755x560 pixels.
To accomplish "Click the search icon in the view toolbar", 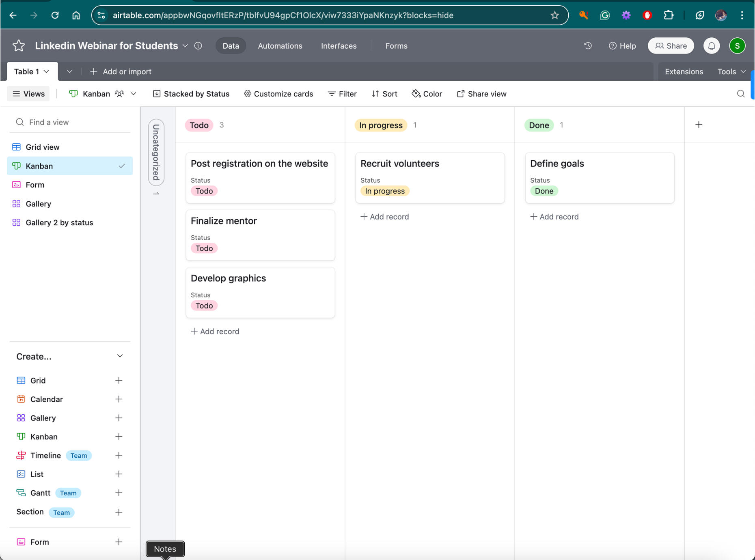I will click(741, 94).
